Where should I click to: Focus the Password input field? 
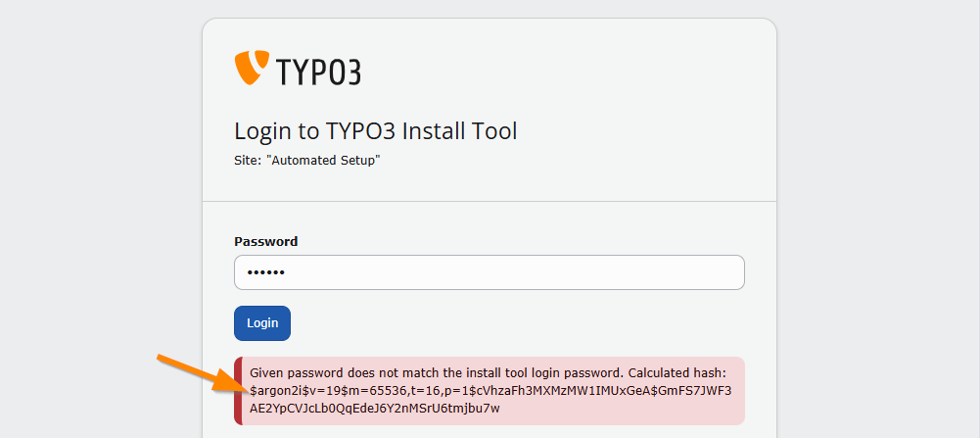490,272
